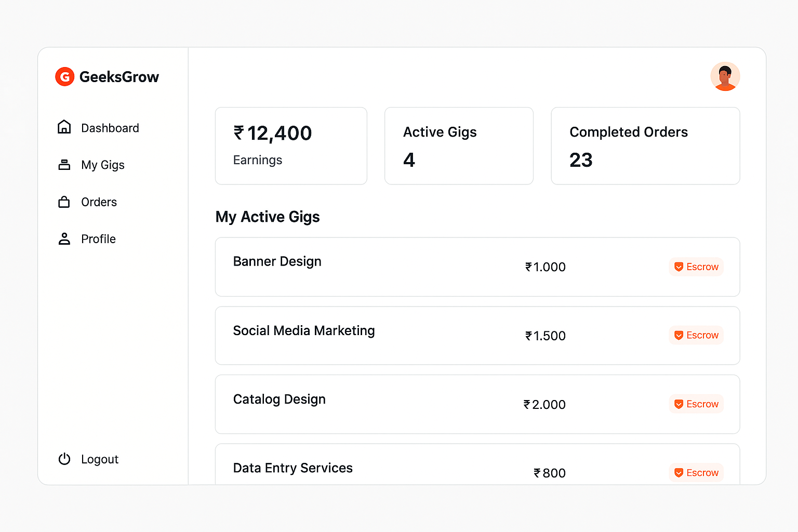Open Orders via the shopping bag icon
This screenshot has width=798, height=532.
click(x=64, y=202)
